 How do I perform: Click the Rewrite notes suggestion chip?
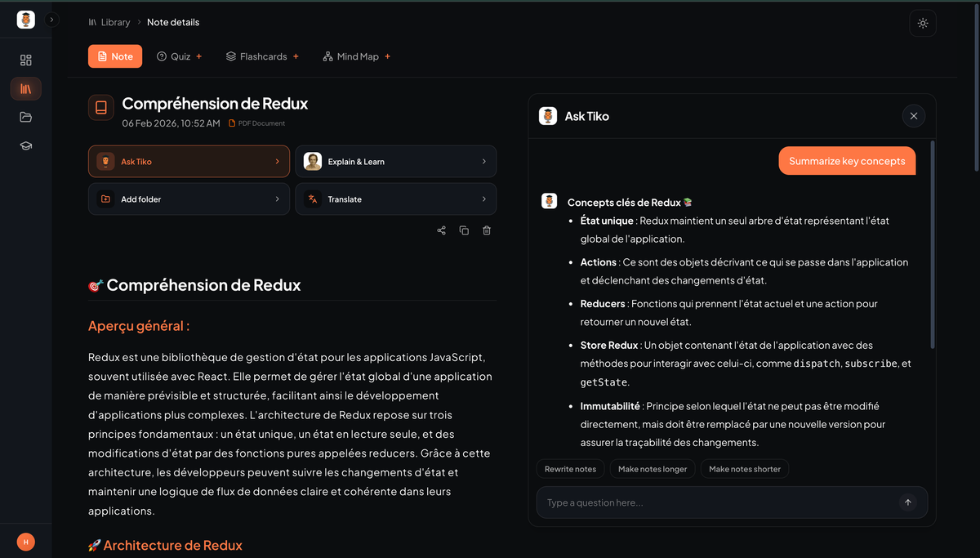571,469
